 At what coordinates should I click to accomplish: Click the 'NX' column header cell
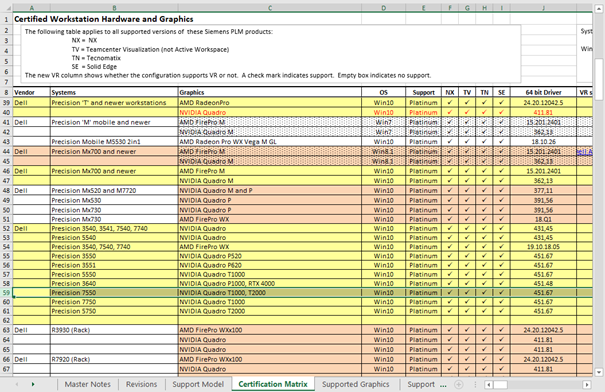pyautogui.click(x=450, y=92)
